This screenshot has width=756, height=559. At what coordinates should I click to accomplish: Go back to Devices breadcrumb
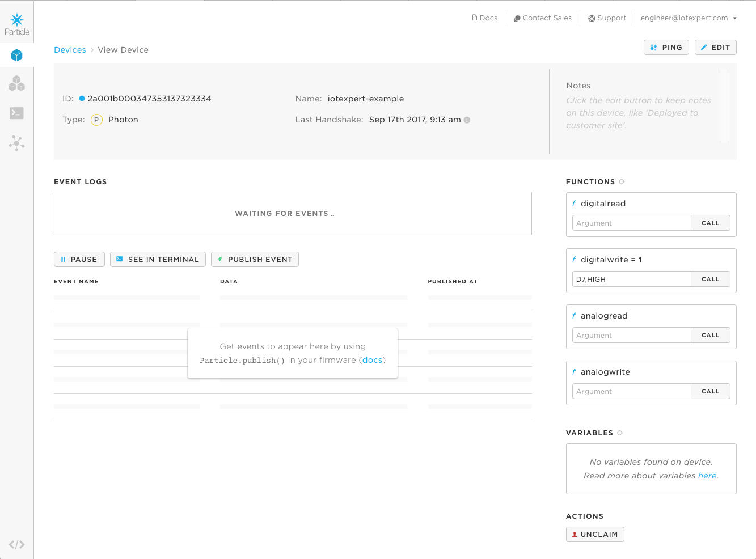pos(70,50)
